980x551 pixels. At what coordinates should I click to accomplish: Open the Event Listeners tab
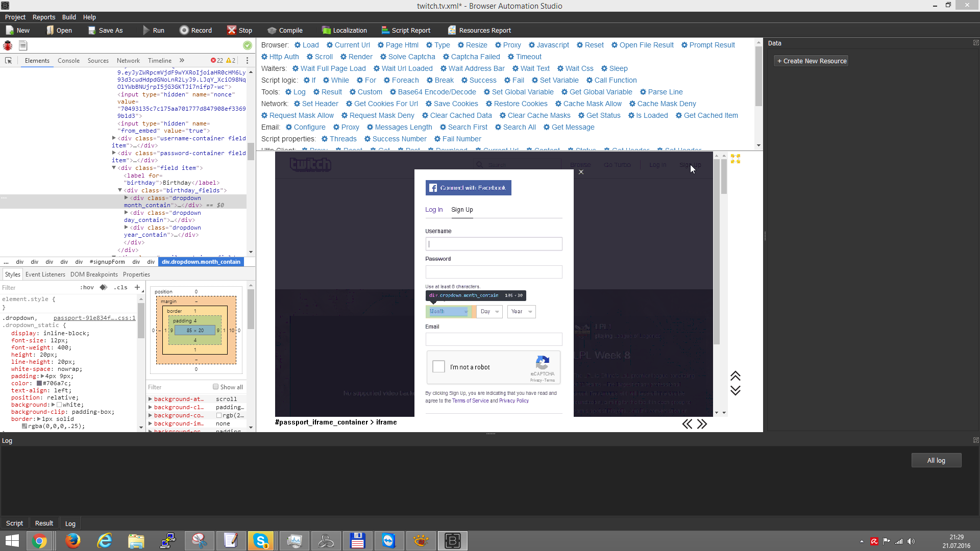point(45,274)
